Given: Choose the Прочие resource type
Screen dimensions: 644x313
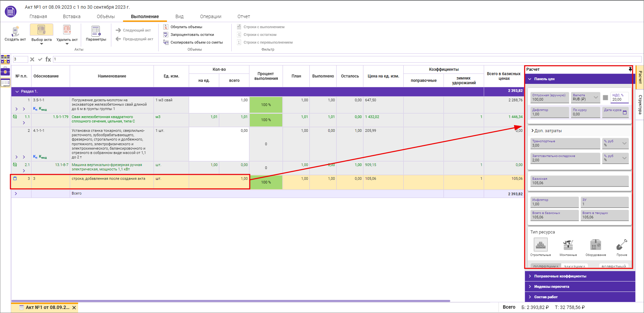Looking at the screenshot, I should [x=622, y=245].
